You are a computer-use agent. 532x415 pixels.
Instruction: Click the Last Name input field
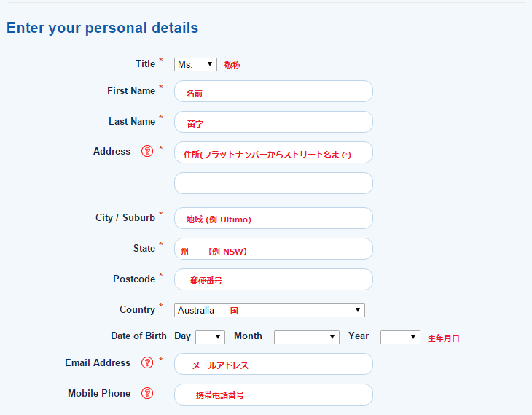273,122
